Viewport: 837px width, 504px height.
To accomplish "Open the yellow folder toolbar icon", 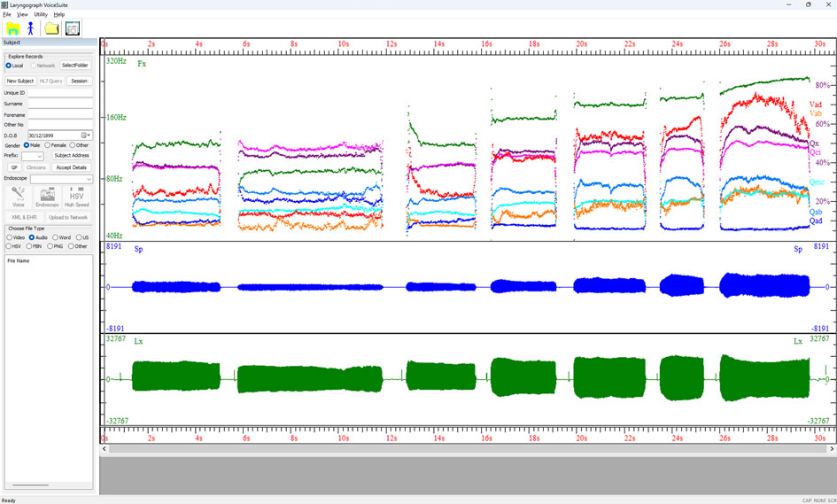I will [51, 28].
